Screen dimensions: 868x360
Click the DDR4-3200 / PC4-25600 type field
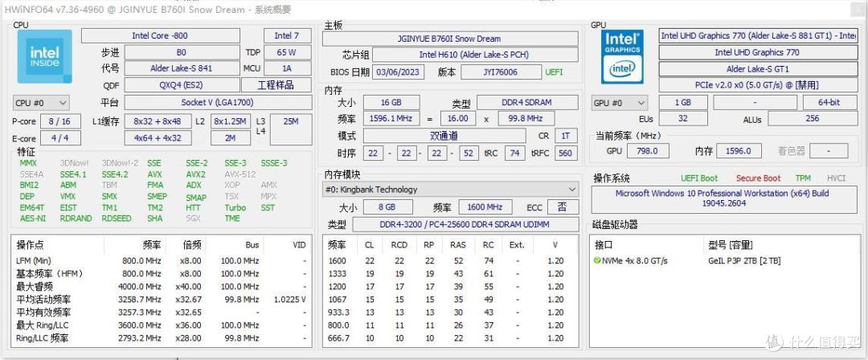(x=465, y=224)
